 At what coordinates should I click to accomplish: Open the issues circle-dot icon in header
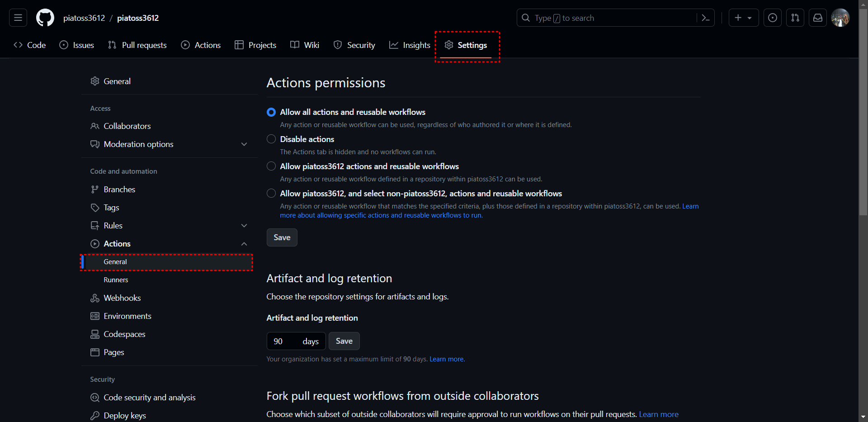pyautogui.click(x=773, y=18)
